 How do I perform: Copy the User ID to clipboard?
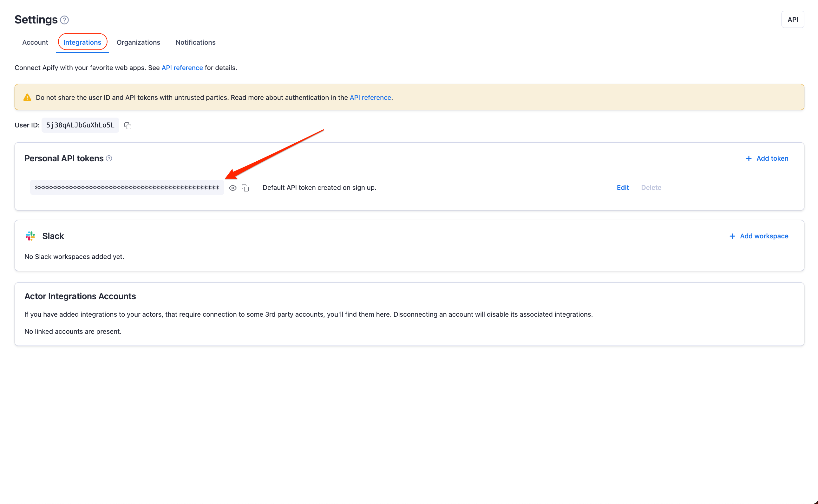click(128, 126)
